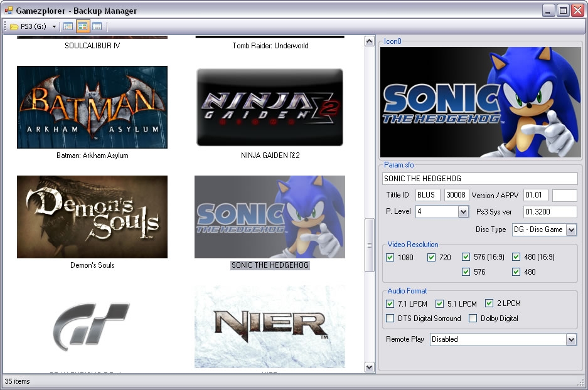This screenshot has height=390, width=588.
Task: Select the SOULCALIBUR IV game label
Action: [x=92, y=46]
